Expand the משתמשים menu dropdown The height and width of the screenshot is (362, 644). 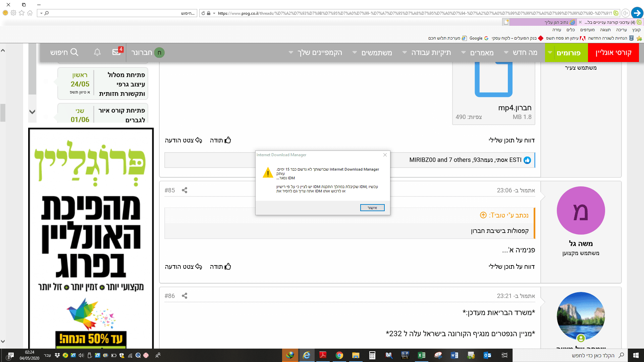tap(355, 53)
